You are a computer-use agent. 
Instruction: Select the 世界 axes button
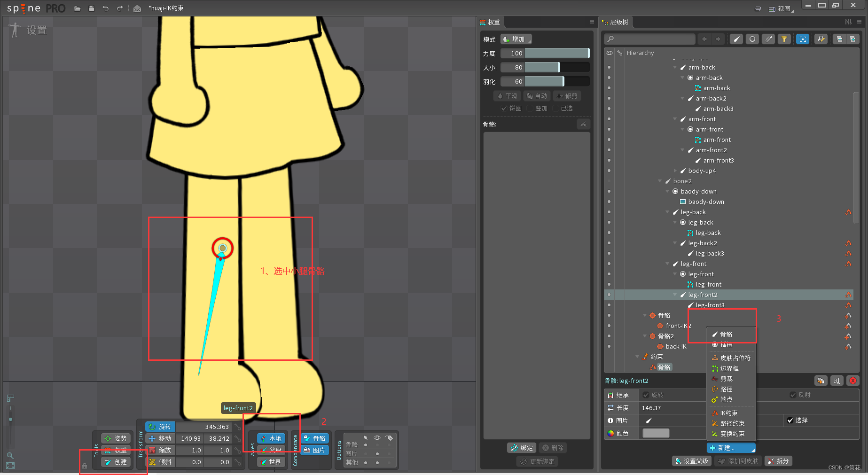(271, 462)
